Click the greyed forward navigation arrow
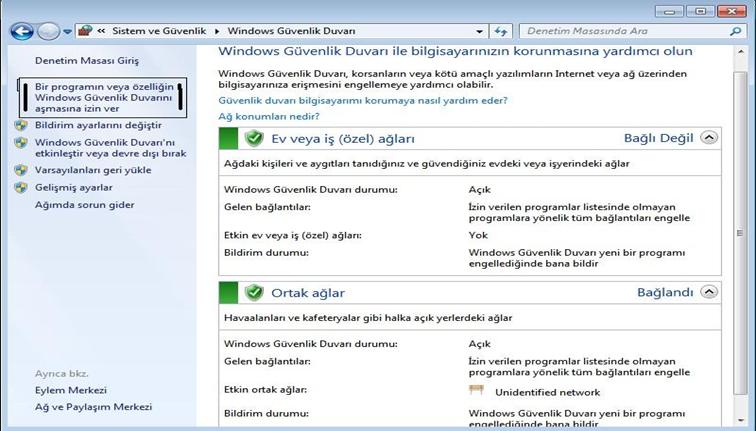The width and height of the screenshot is (756, 431). [48, 31]
